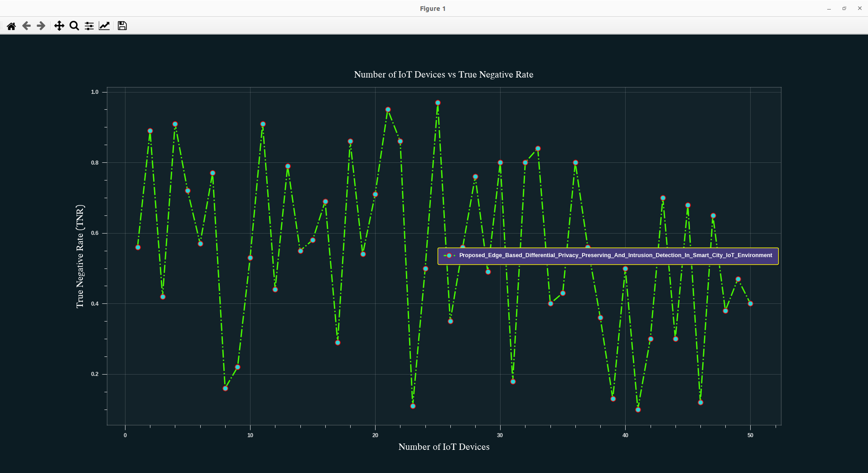Click the data point at device 50
The height and width of the screenshot is (473, 868).
(750, 304)
